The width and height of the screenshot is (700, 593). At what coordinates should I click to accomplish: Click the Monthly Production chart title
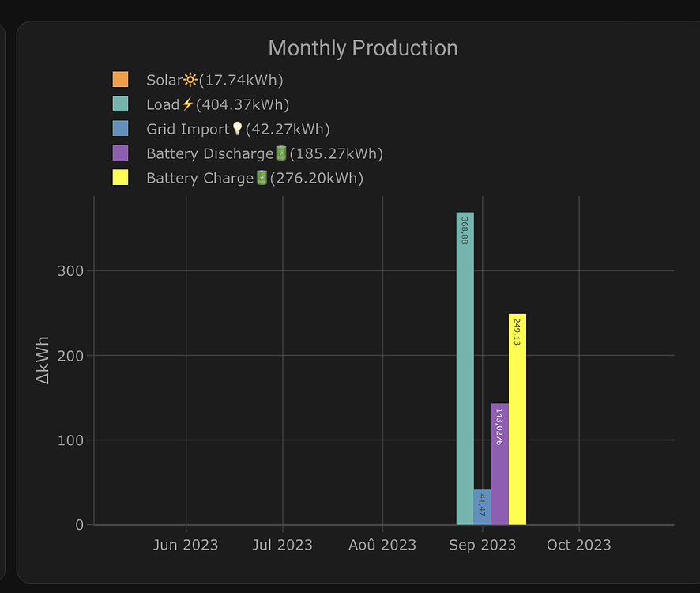(363, 48)
